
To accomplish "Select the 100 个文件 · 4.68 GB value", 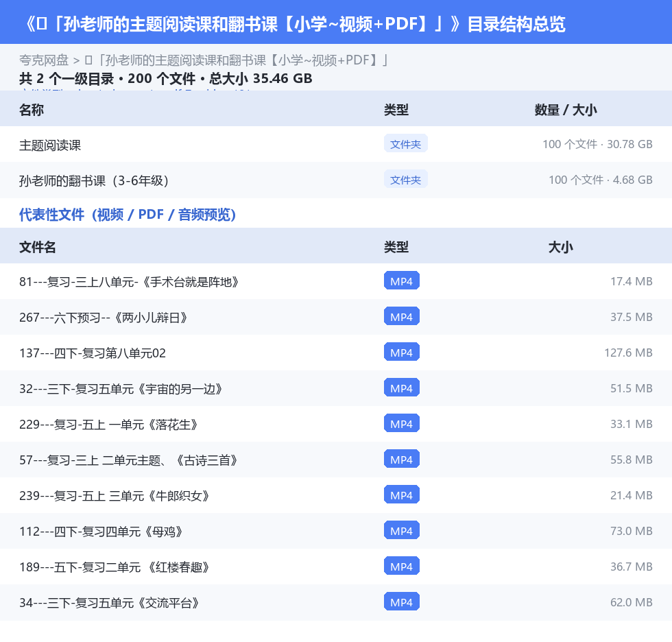I will coord(601,180).
